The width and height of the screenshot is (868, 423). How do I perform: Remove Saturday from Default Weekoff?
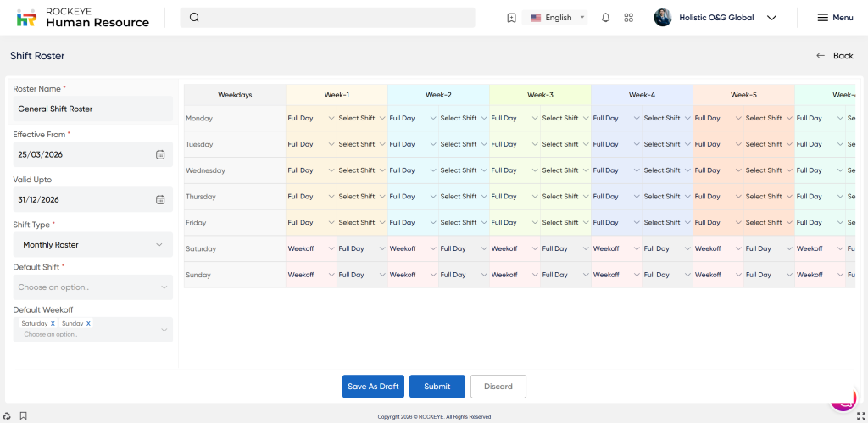(53, 324)
